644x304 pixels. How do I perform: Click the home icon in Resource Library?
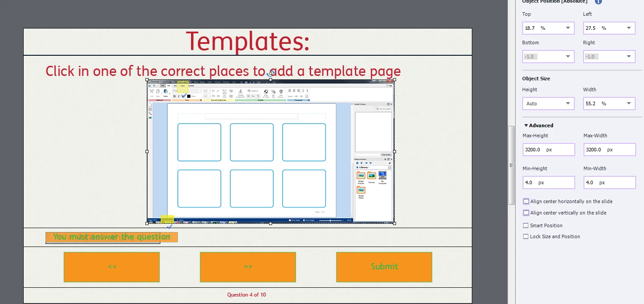coord(357,163)
